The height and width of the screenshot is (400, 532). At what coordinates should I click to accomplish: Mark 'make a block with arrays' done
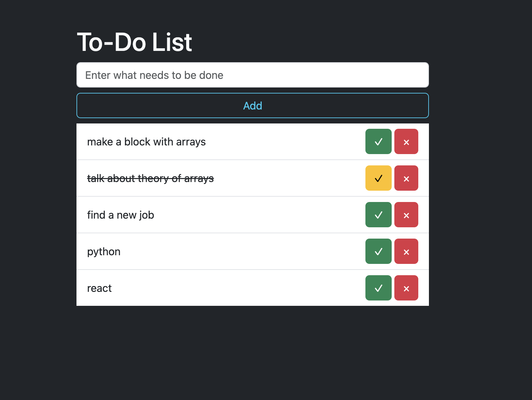pyautogui.click(x=378, y=141)
